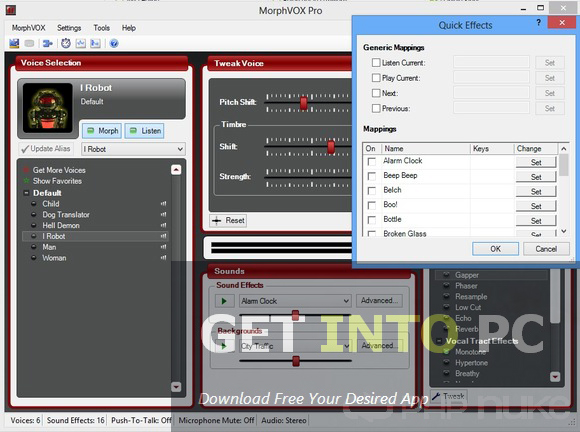Click the crosshair icon on the Reset button
The height and width of the screenshot is (432, 580).
216,221
